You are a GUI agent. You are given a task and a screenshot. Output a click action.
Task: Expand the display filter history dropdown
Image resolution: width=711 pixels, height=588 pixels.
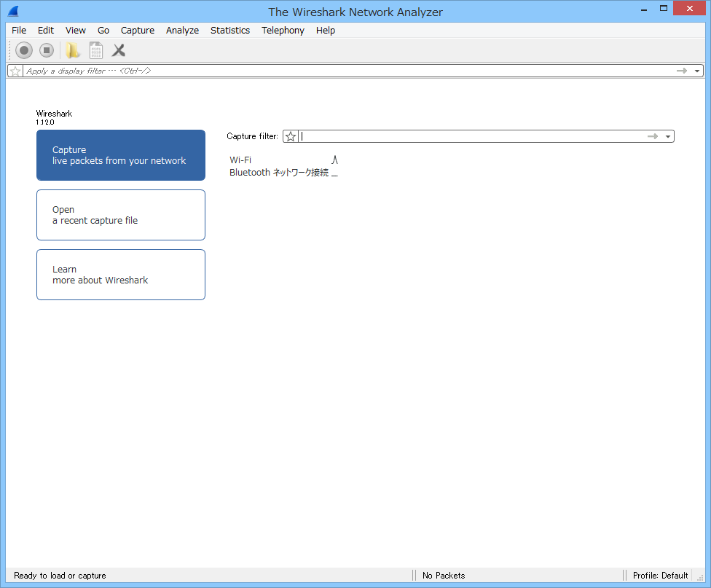point(697,70)
